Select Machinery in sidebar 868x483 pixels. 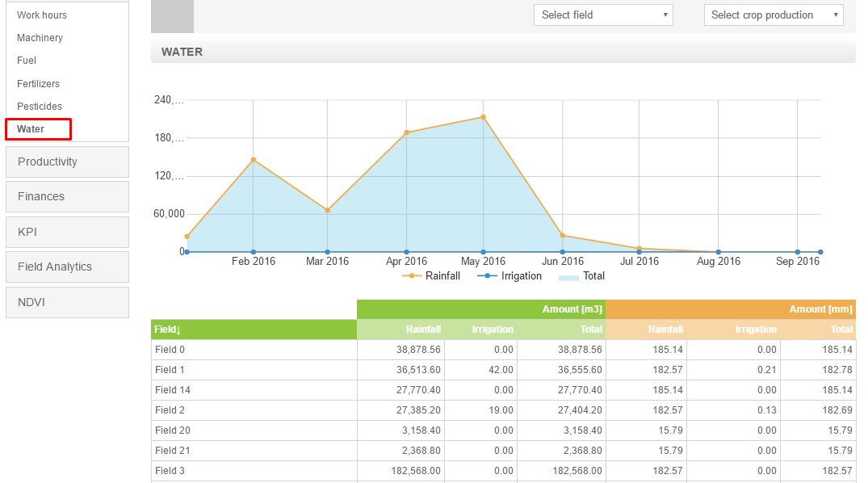point(40,38)
